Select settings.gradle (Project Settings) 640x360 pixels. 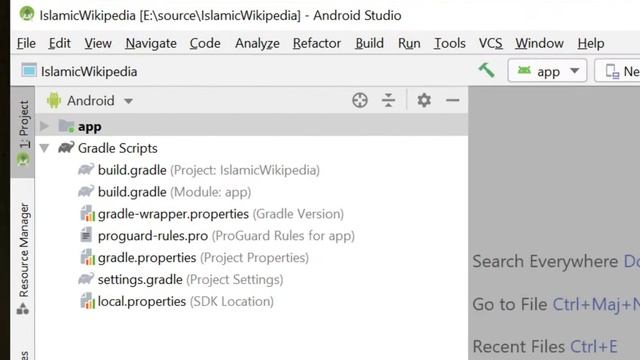190,280
